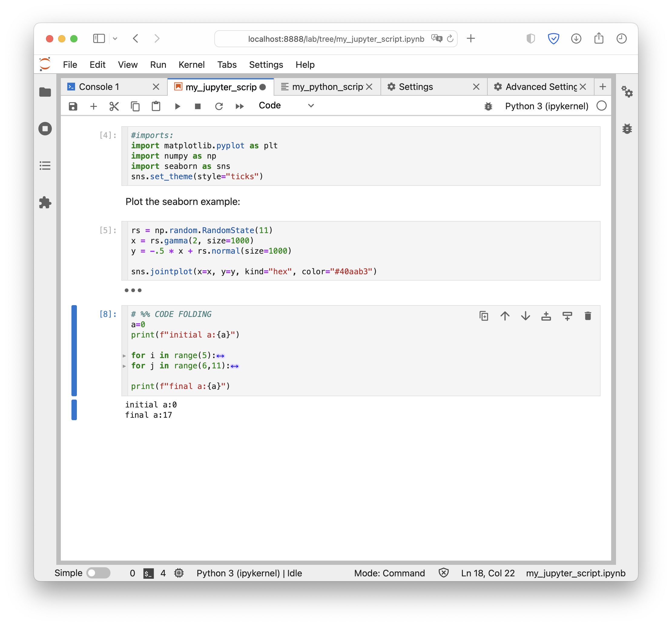The width and height of the screenshot is (672, 626).
Task: Click the copy cell icon in toolbar
Action: 135,106
